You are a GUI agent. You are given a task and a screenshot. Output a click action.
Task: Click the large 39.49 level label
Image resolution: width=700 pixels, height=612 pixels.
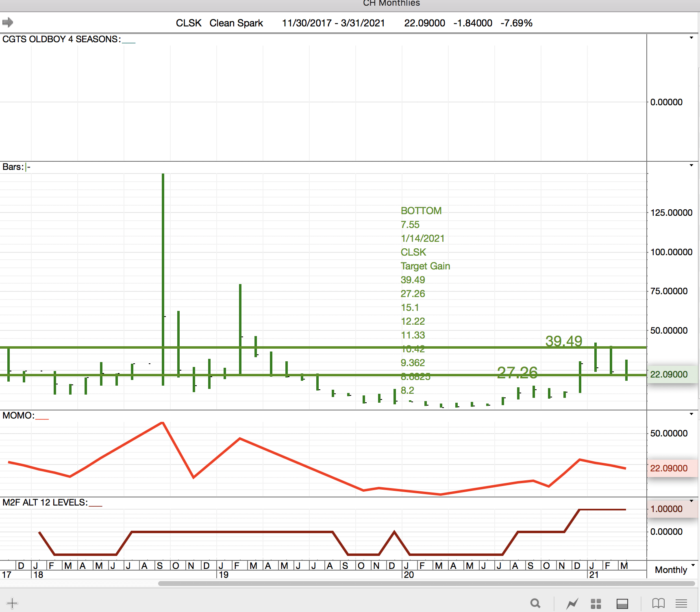tap(564, 341)
